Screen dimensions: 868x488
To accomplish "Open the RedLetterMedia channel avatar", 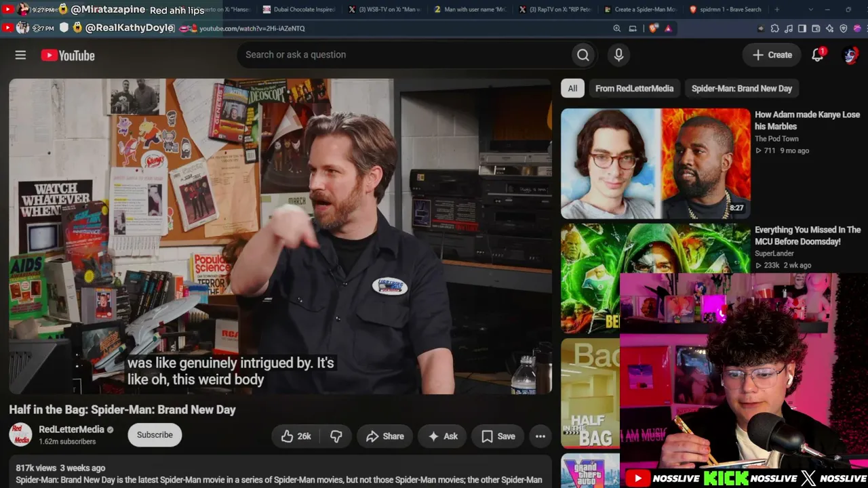I will [20, 434].
